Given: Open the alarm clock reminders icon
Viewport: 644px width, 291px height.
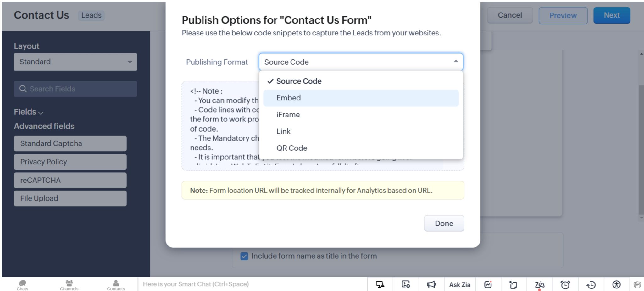Looking at the screenshot, I should pyautogui.click(x=566, y=284).
